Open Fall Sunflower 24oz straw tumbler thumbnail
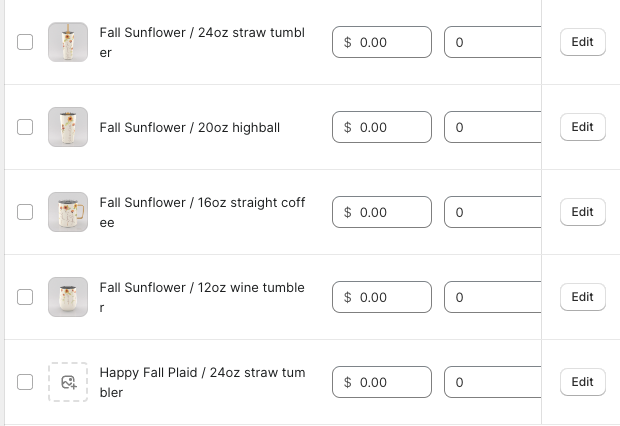The image size is (620, 426). [68, 42]
